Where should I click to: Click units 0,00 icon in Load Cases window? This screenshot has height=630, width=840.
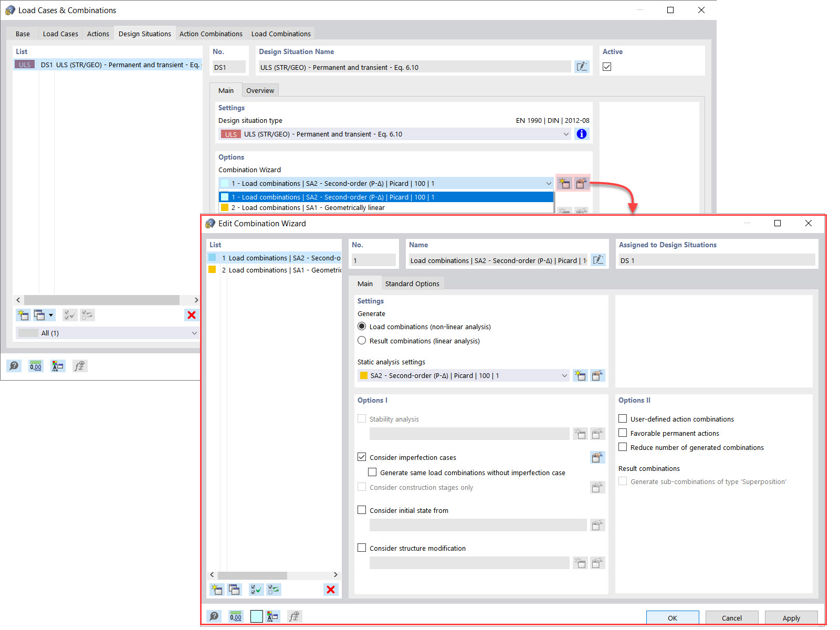click(36, 366)
